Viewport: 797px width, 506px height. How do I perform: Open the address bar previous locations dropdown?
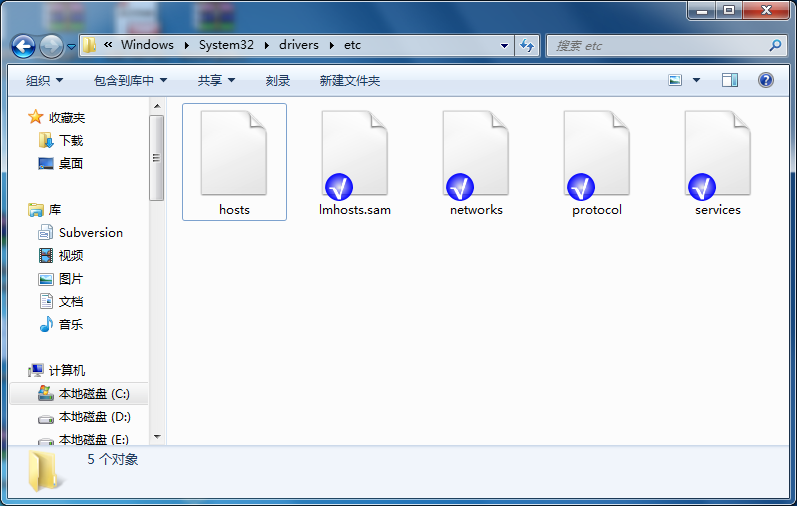(x=504, y=46)
